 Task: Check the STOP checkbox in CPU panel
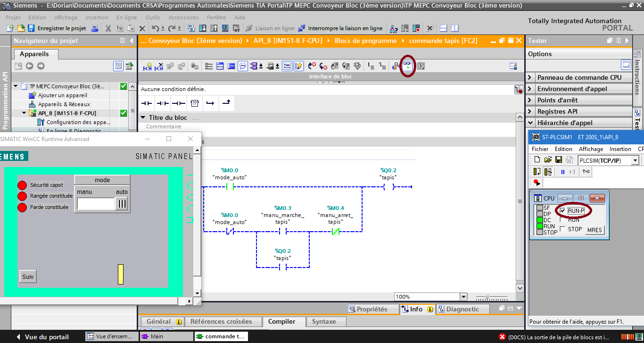tap(562, 229)
